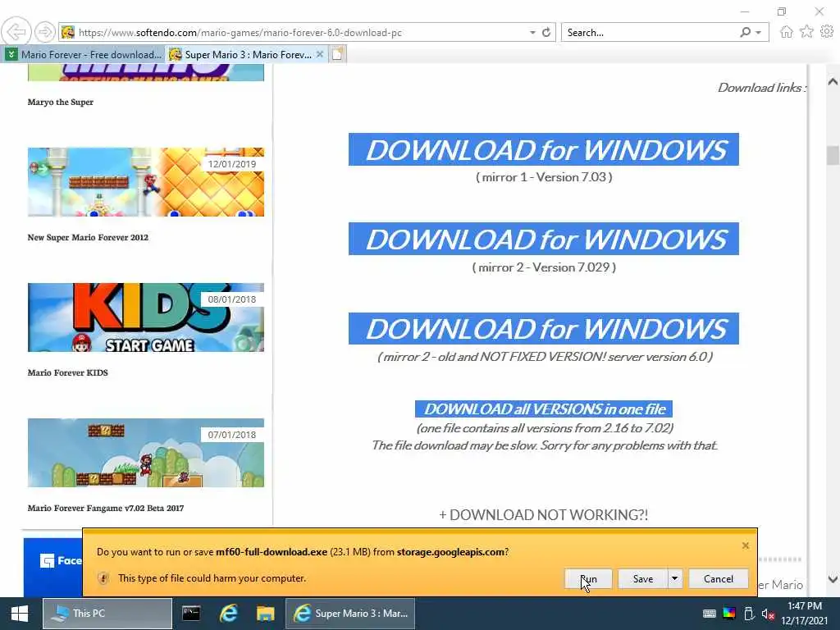Click the colorful display tray icon

(x=729, y=614)
